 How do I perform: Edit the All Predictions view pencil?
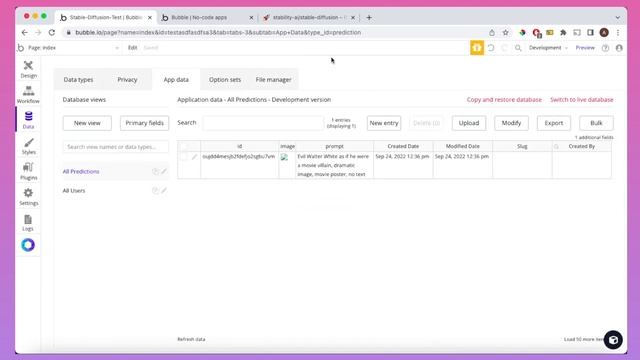tap(164, 171)
